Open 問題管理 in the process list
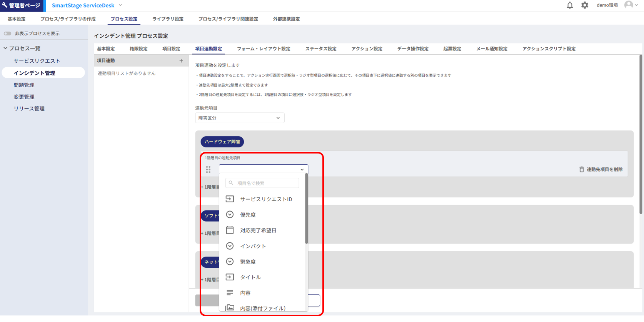The height and width of the screenshot is (322, 644). [24, 85]
